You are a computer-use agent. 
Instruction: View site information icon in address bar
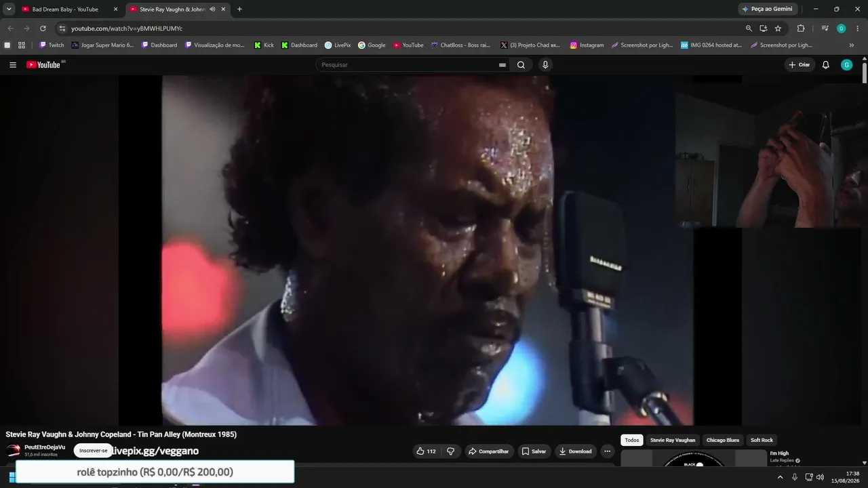[x=62, y=28]
